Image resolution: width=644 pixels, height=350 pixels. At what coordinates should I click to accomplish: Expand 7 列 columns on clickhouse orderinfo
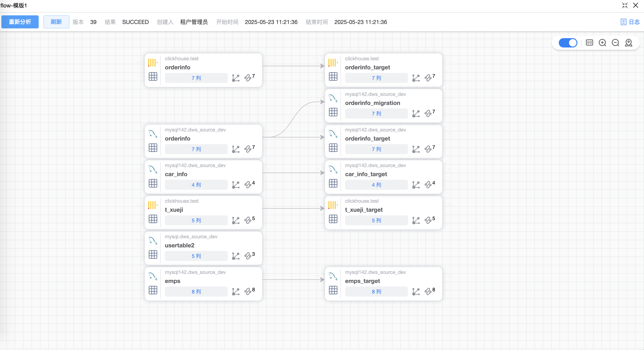(196, 78)
